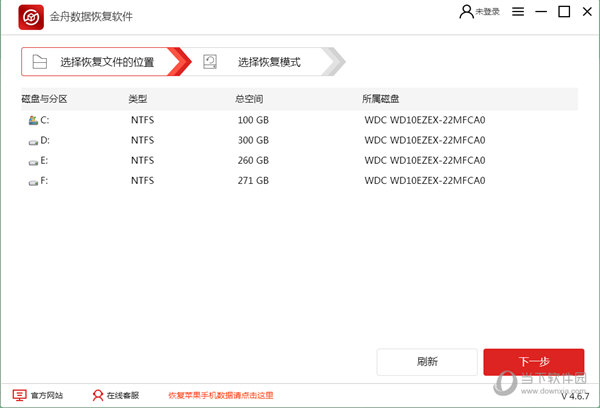Open the 官方网站 link
The image size is (600, 408).
coord(47,395)
